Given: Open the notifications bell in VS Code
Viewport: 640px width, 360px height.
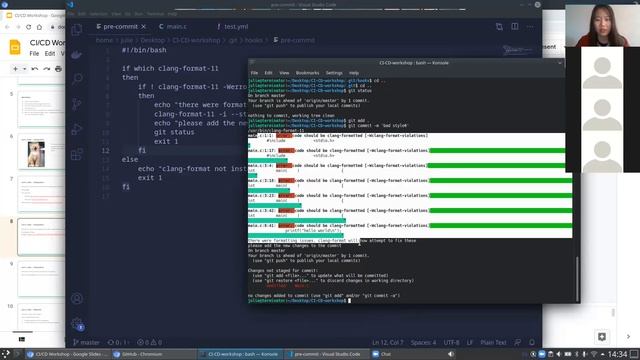Looking at the screenshot, I should [532, 342].
